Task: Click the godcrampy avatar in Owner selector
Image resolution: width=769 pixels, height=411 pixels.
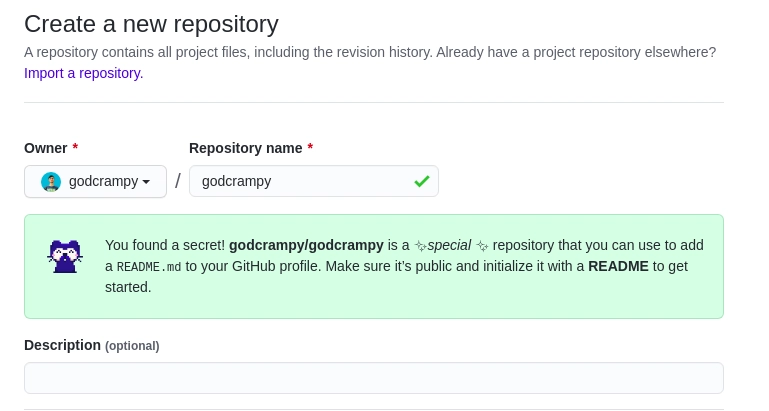Action: click(51, 182)
